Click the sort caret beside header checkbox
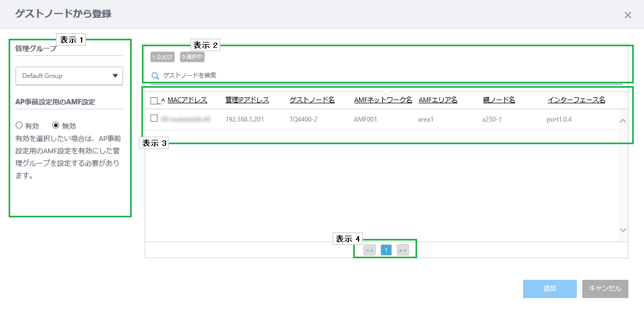The width and height of the screenshot is (644, 311). [x=163, y=101]
